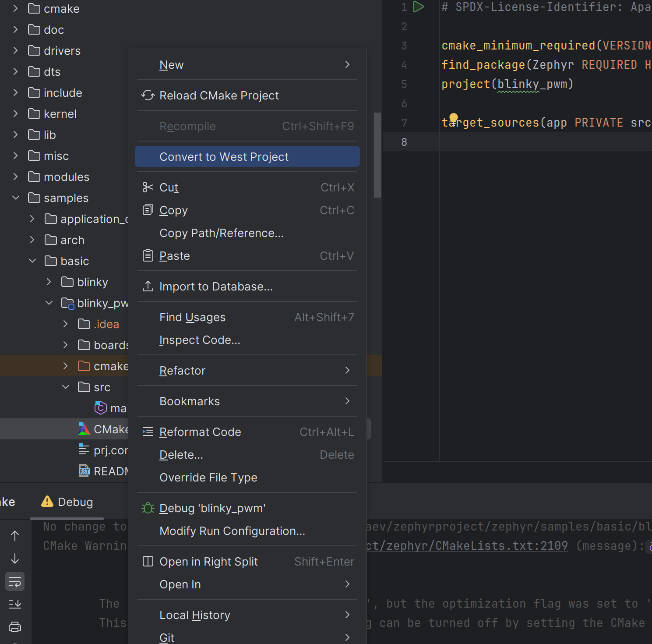
Task: Click the samples folder icon
Action: tap(34, 198)
